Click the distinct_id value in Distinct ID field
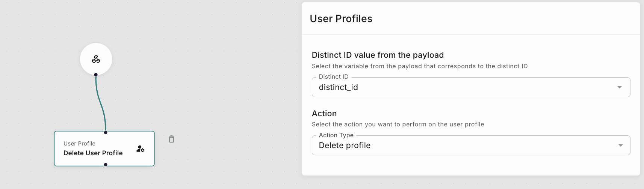 coord(338,87)
